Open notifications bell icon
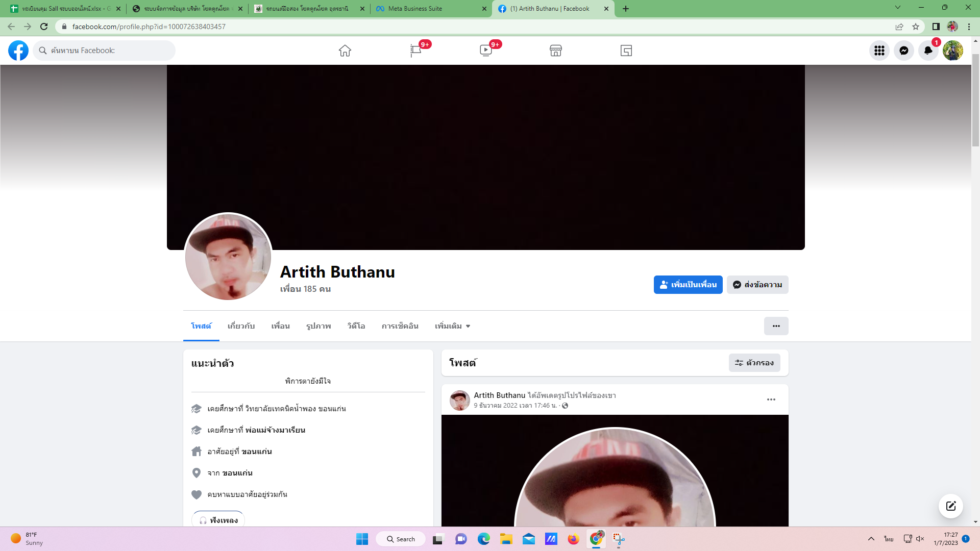The image size is (980, 551). (928, 51)
